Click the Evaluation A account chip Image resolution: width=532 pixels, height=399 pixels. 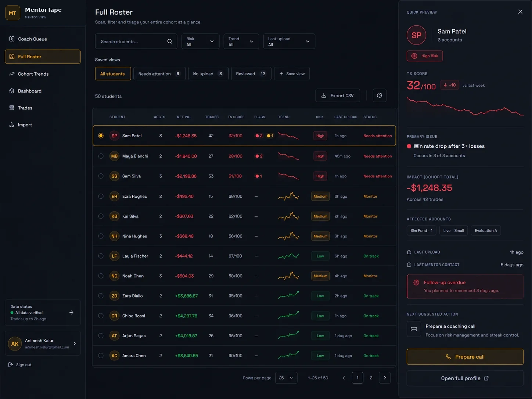[x=486, y=231]
